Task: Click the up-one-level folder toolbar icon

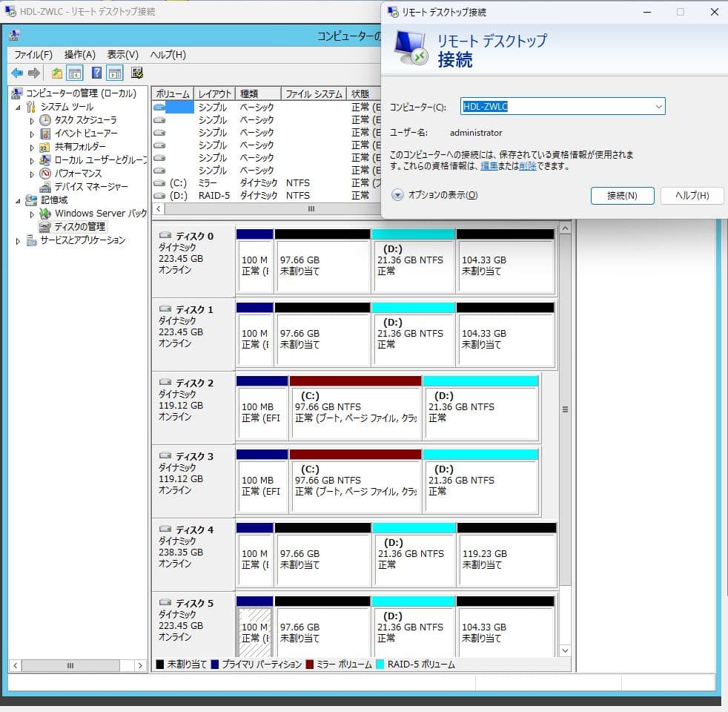Action: click(56, 73)
